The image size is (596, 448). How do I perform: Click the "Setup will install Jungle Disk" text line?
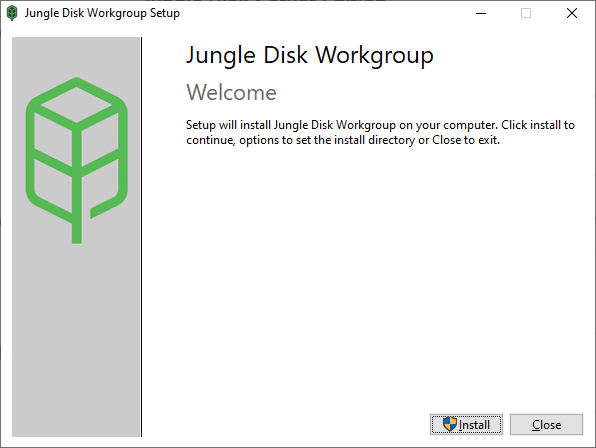coord(380,125)
